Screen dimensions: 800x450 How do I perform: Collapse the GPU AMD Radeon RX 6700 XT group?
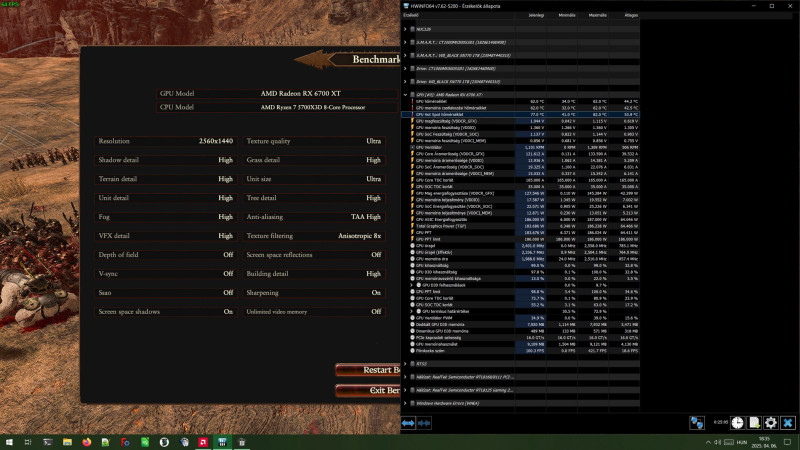406,94
